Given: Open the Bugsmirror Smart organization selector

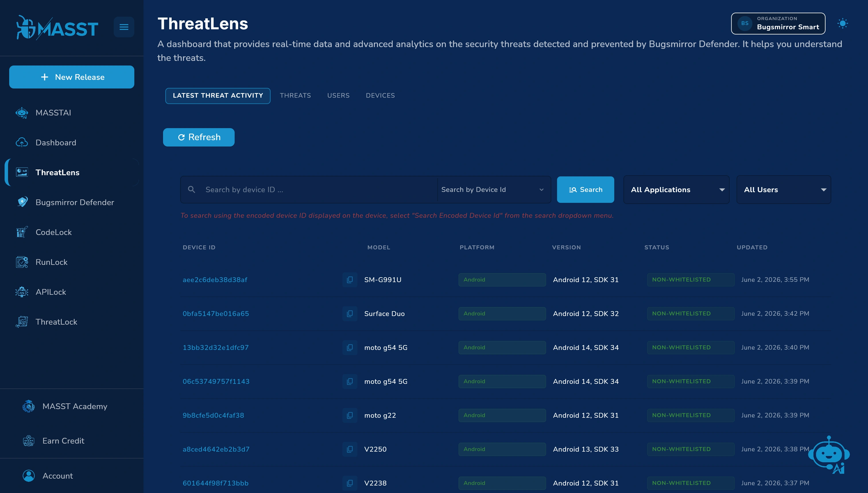Looking at the screenshot, I should (778, 23).
